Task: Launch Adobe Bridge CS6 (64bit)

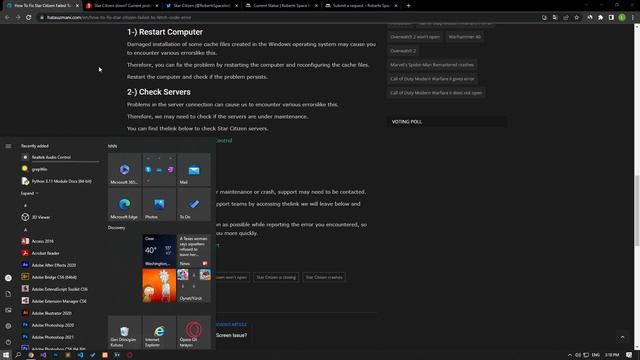Action: 60,277
